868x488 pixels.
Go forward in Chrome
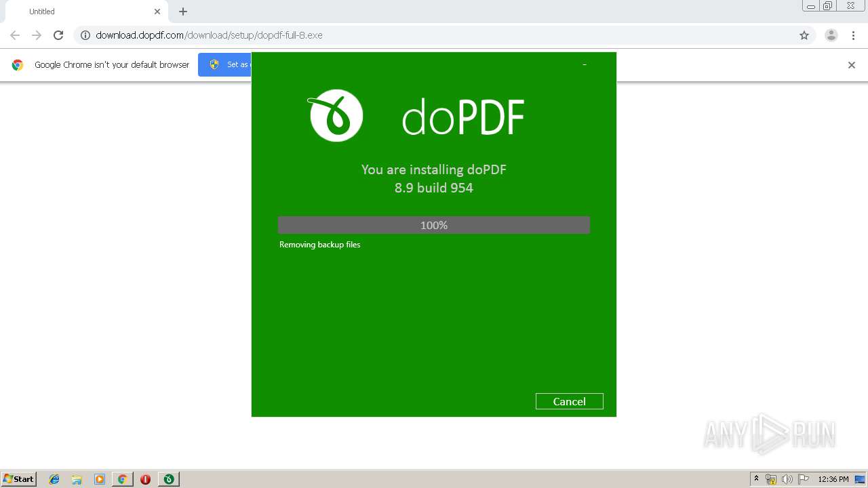(x=37, y=35)
